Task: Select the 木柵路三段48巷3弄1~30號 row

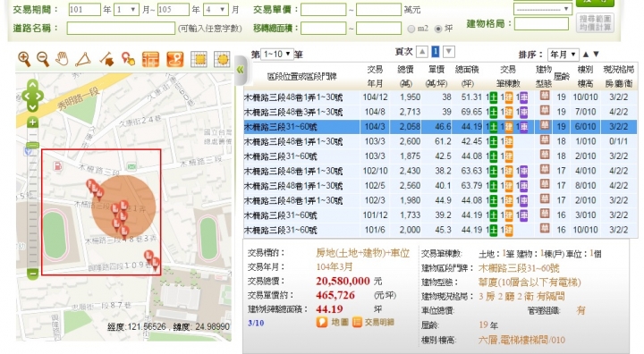Action: pos(441,112)
